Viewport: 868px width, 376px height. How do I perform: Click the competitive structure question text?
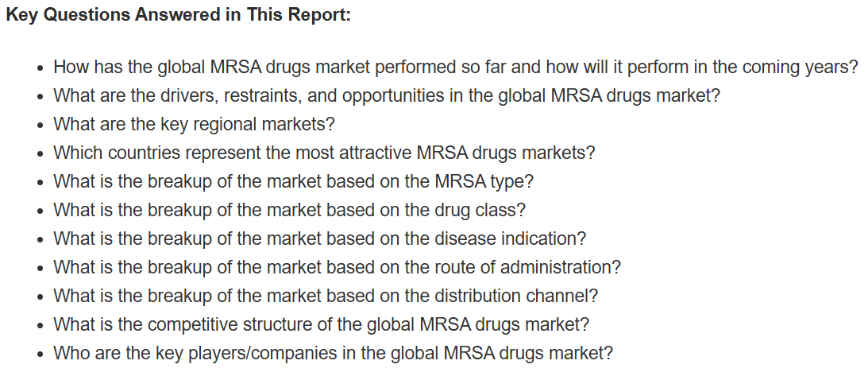(x=321, y=324)
